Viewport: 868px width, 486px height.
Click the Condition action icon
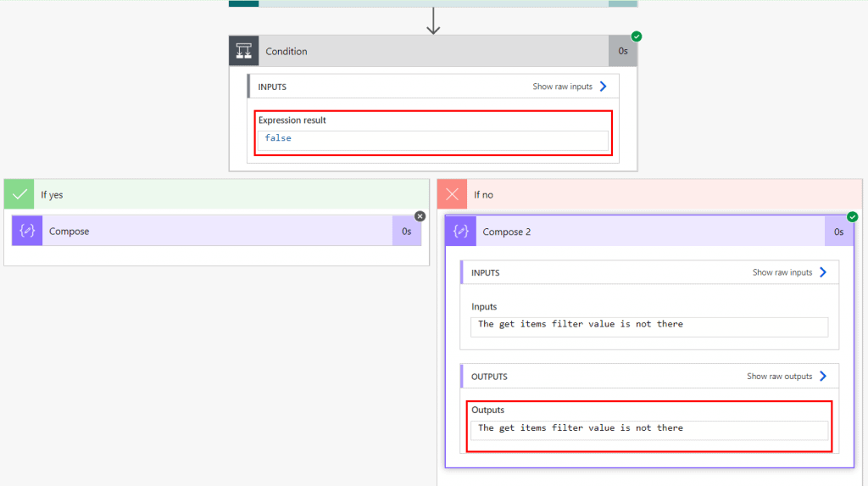243,51
